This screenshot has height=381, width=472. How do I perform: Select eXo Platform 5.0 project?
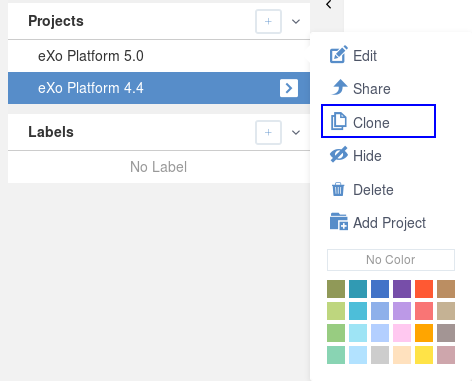[159, 56]
